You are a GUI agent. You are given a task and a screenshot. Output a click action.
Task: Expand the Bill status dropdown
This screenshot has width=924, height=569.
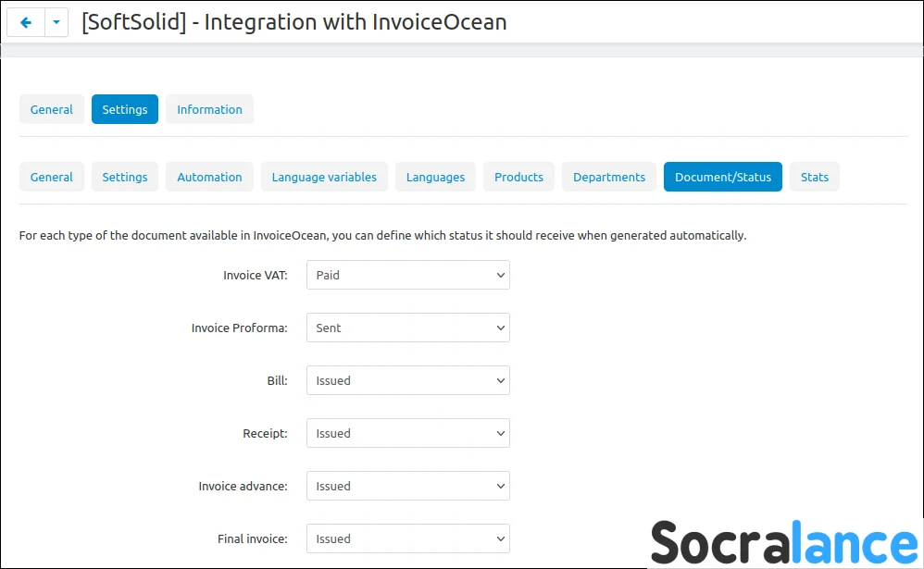(x=407, y=380)
